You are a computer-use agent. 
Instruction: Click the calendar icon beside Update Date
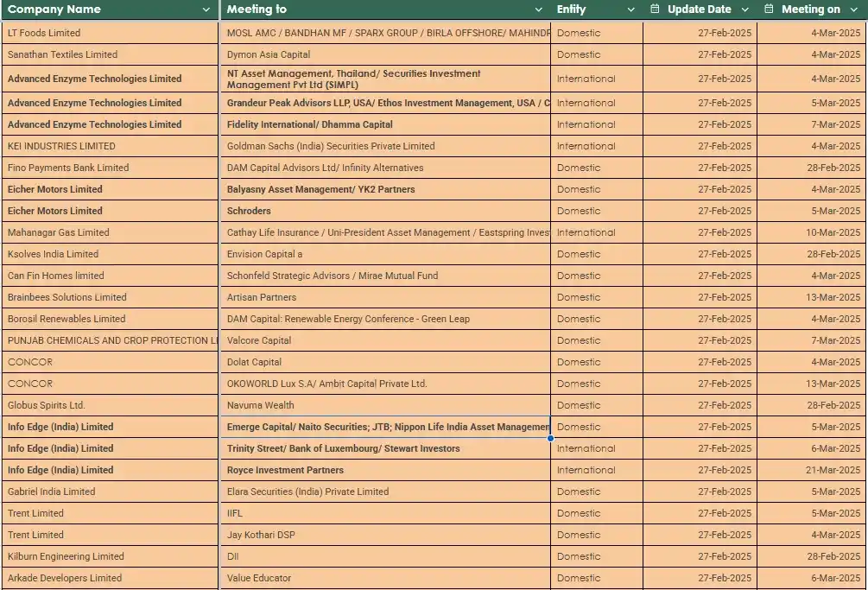[655, 9]
